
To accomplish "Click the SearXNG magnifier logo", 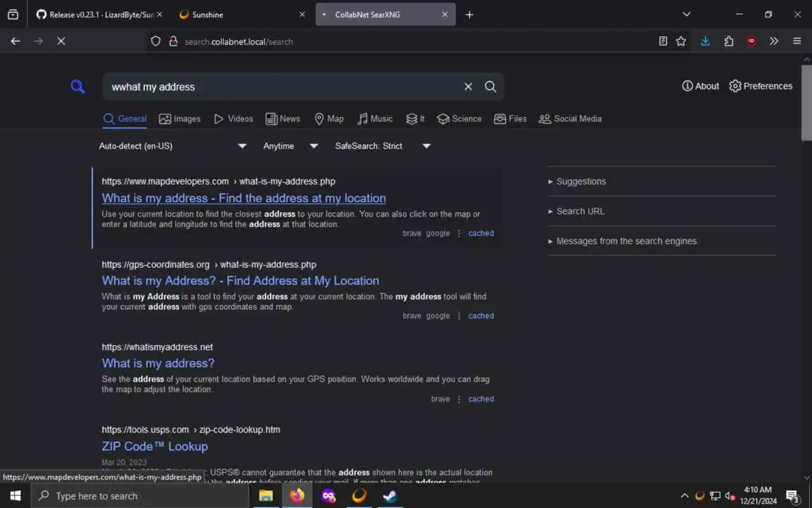I will click(77, 87).
